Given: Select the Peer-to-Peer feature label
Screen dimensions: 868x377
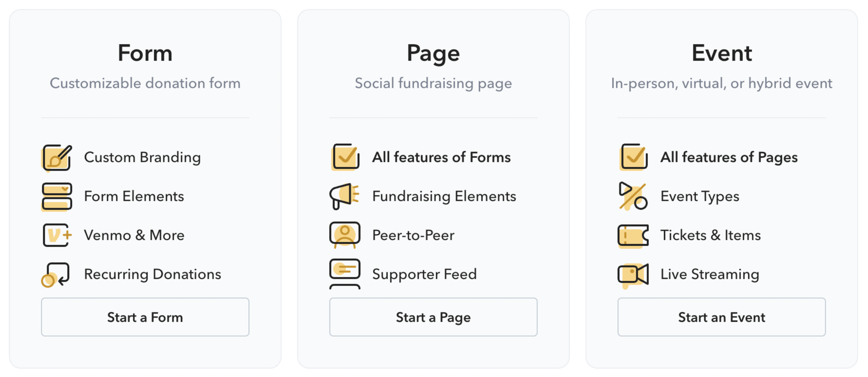Looking at the screenshot, I should (413, 235).
